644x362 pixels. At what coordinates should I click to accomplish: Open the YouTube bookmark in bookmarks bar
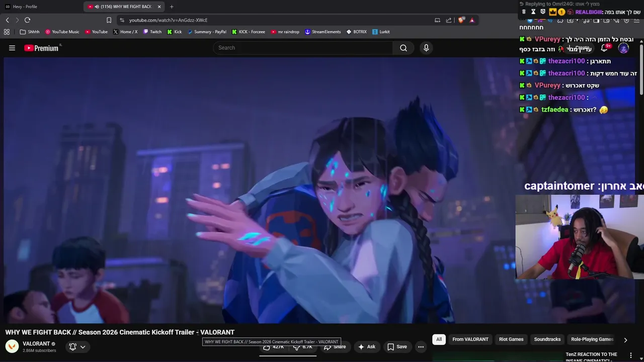point(96,32)
